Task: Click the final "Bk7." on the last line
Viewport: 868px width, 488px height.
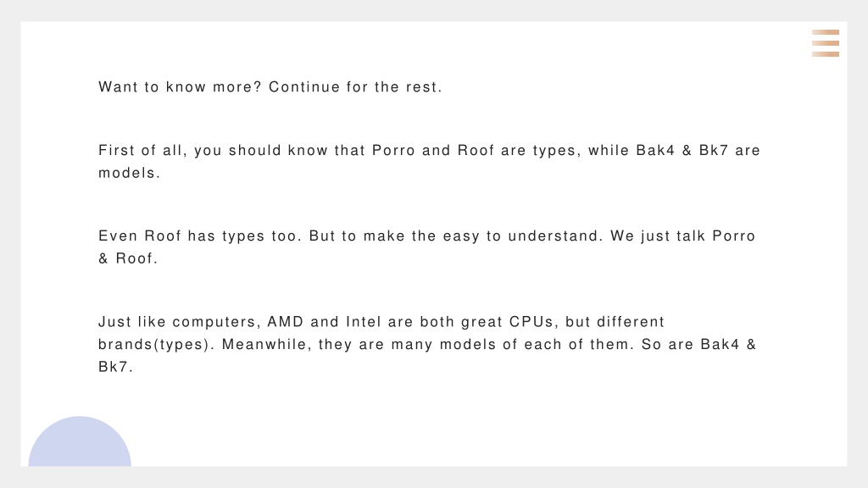Action: click(x=115, y=367)
